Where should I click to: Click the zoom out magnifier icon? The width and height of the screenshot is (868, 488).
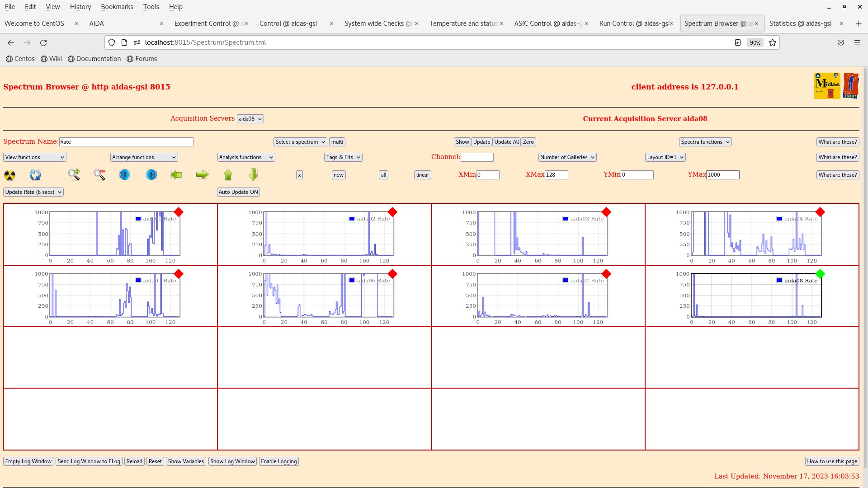pos(99,175)
